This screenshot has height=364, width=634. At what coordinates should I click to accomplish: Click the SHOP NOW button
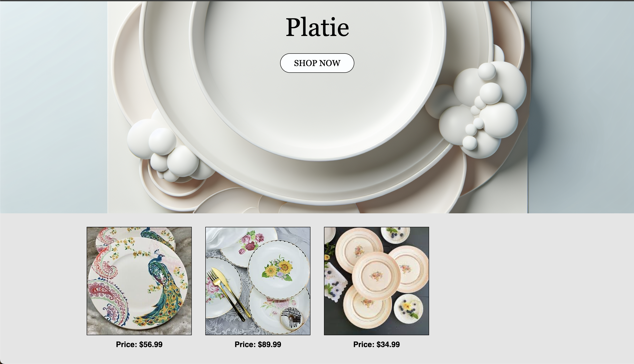pyautogui.click(x=317, y=63)
